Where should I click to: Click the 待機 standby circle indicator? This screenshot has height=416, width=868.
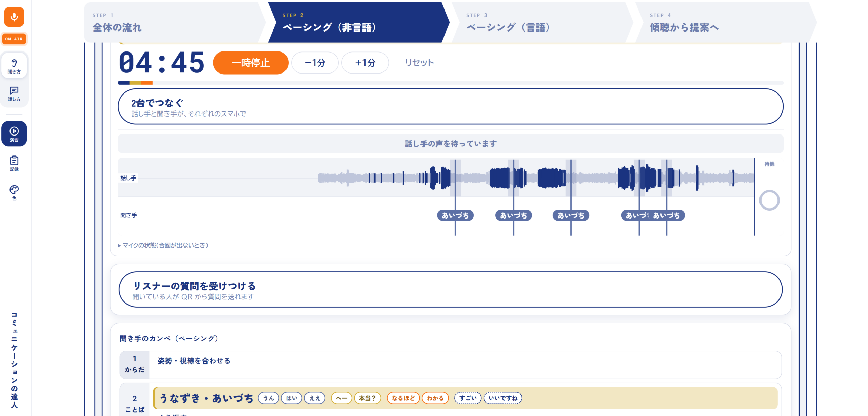(769, 200)
